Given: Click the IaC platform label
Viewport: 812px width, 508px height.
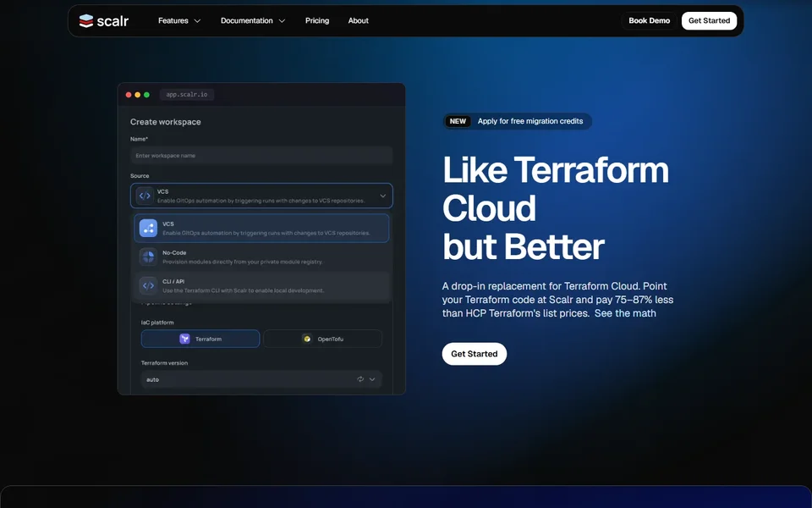Looking at the screenshot, I should coord(157,323).
